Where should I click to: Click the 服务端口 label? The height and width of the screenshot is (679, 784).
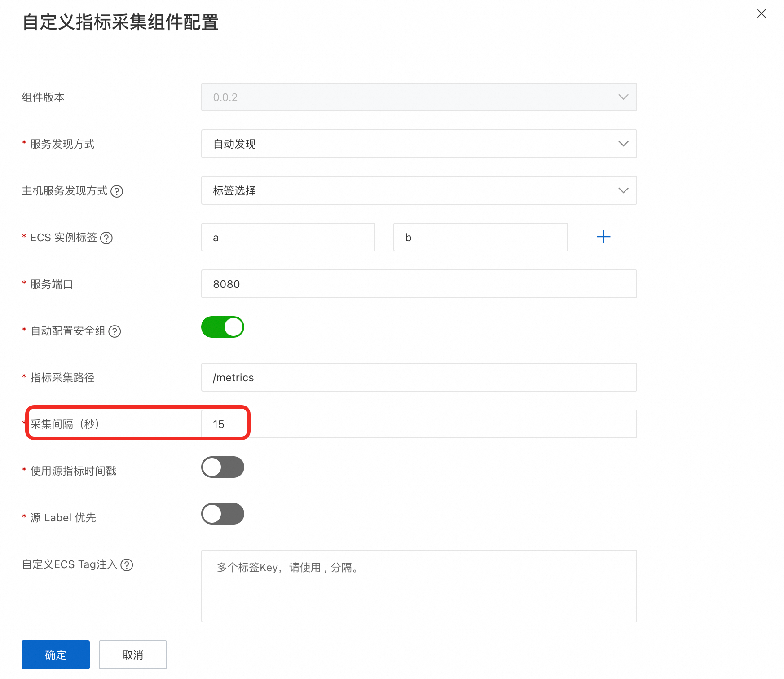click(x=52, y=284)
